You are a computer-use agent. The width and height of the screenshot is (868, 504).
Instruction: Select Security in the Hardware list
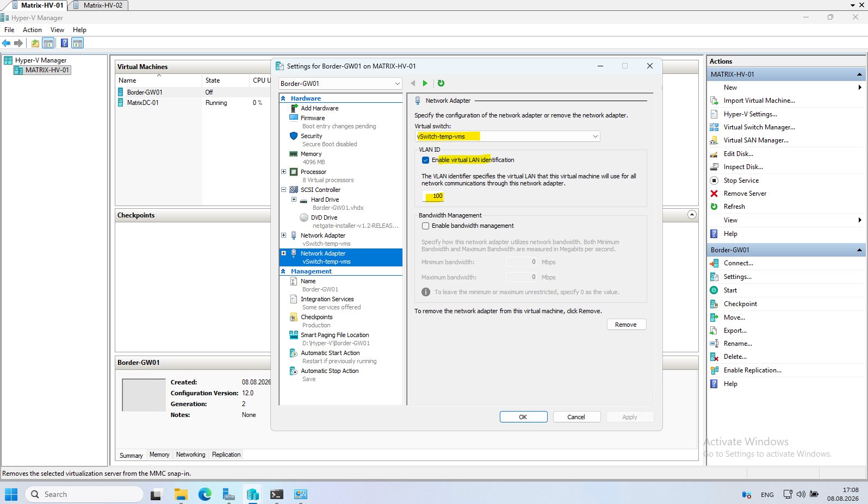[312, 136]
